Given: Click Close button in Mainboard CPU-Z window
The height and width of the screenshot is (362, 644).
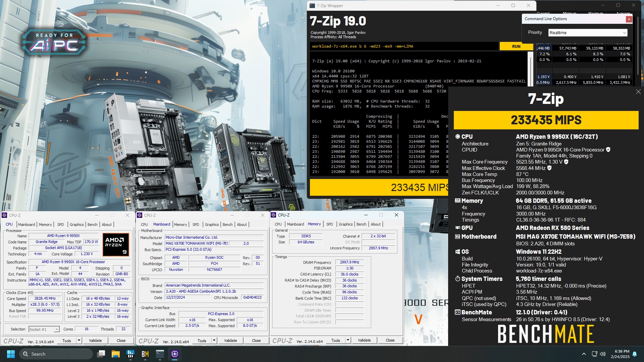Looking at the screenshot, I should tap(256, 341).
